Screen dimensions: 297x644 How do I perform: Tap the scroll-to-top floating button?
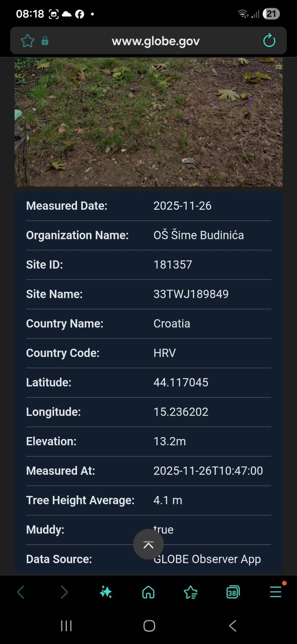pyautogui.click(x=148, y=544)
